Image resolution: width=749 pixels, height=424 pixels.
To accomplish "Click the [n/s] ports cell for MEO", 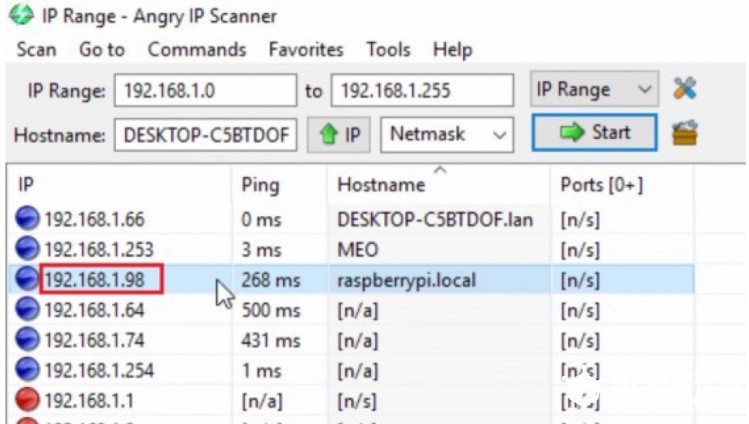I will [x=580, y=250].
